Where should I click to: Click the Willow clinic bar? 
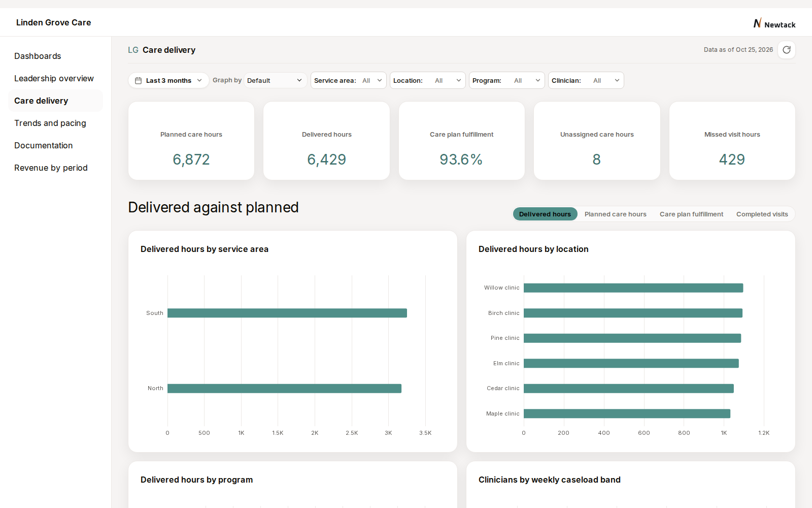point(633,288)
